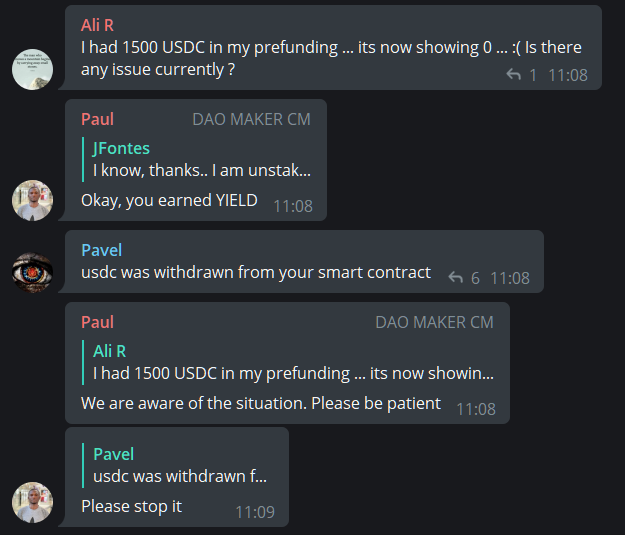This screenshot has height=535, width=625.
Task: Jump to quoted Pavel 'usdc was withdrawn' reply
Action: 180,465
